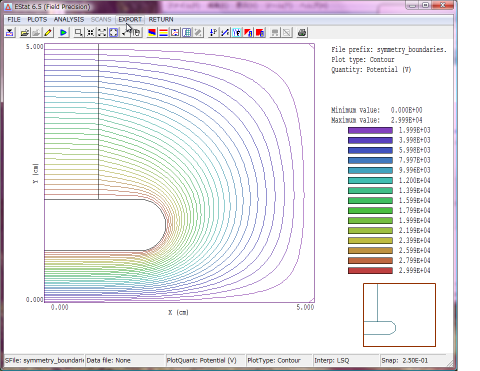The height and width of the screenshot is (371, 480).
Task: Click the line scan icon
Action: pos(225,33)
